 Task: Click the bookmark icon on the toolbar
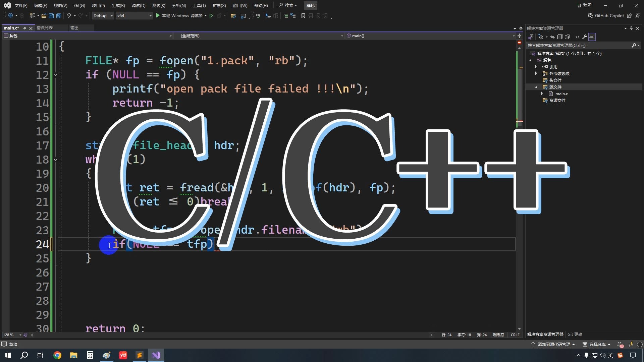pyautogui.click(x=303, y=16)
